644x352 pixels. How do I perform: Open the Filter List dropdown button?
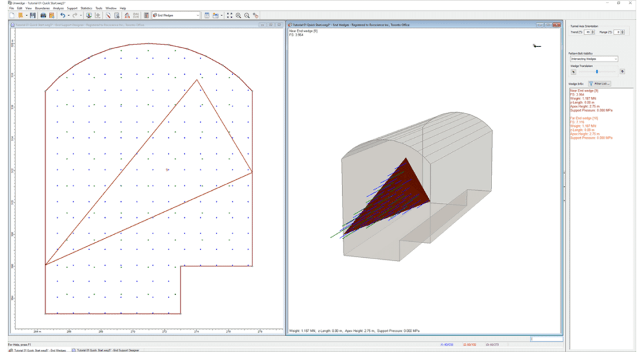[598, 83]
